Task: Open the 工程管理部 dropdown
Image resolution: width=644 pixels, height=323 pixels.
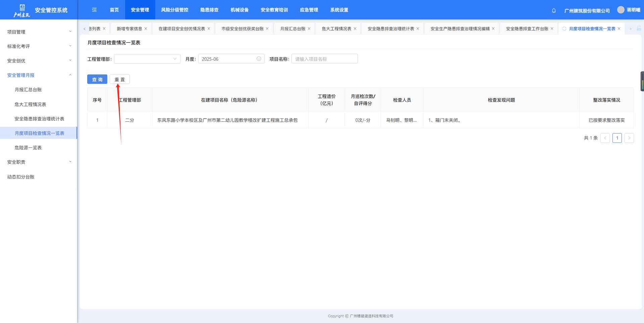Action: [147, 59]
